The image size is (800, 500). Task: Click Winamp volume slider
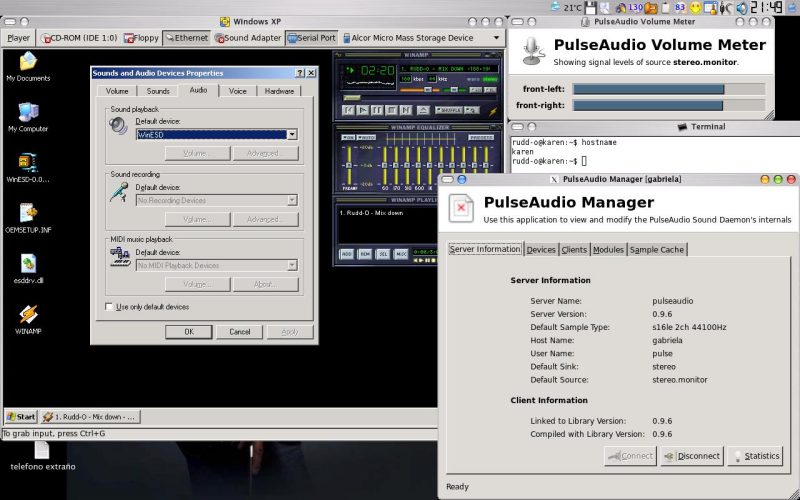(421, 90)
